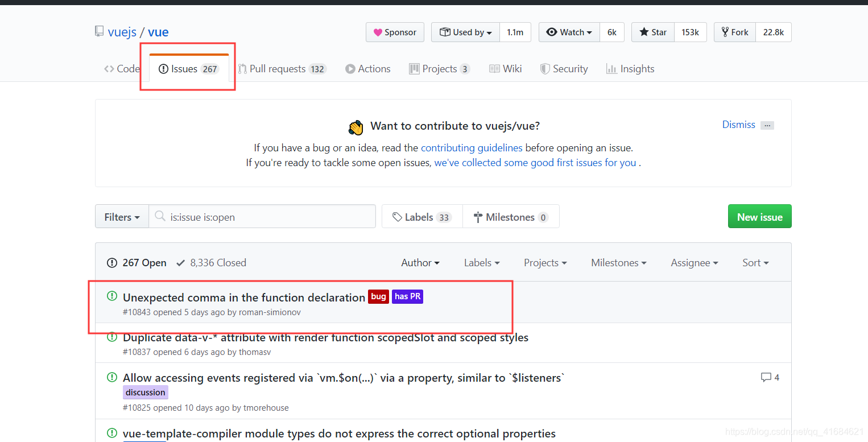Click the package icon in Used by
Screen dimensions: 868x442
(x=444, y=32)
